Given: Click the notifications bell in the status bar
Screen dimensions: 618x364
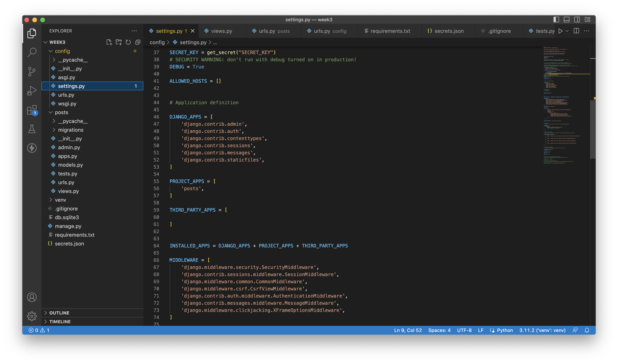Looking at the screenshot, I should 587,330.
